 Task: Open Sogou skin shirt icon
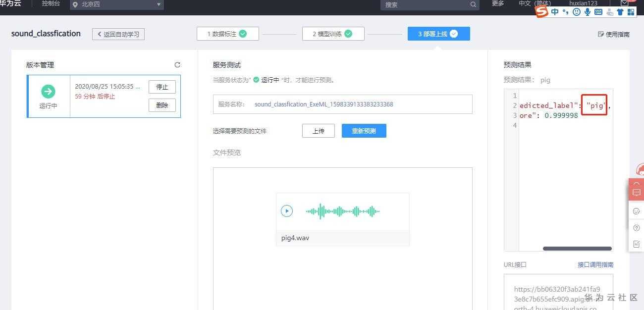coord(620,12)
